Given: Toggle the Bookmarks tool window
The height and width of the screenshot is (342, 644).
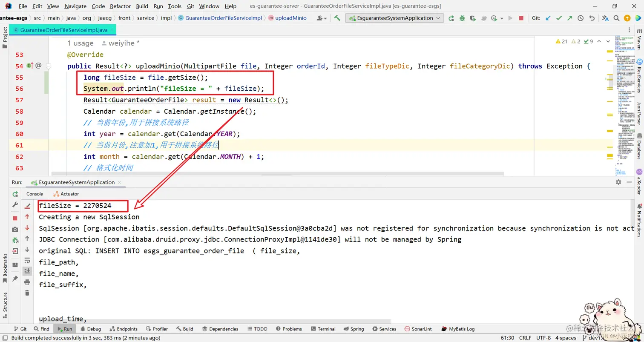Looking at the screenshot, I should 5,268.
